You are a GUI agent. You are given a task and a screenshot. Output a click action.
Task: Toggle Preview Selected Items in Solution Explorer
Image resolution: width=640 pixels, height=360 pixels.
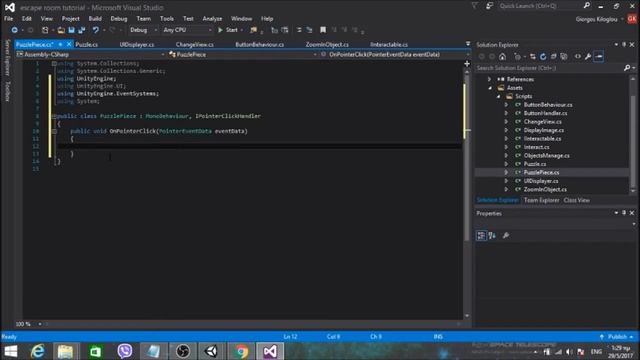pos(599,56)
